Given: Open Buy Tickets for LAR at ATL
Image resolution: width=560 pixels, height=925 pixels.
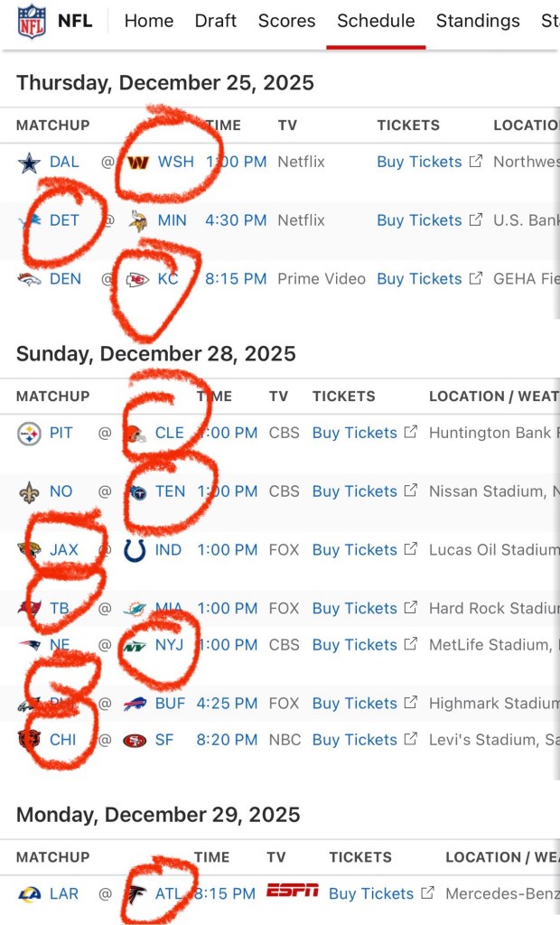Looking at the screenshot, I should (371, 893).
